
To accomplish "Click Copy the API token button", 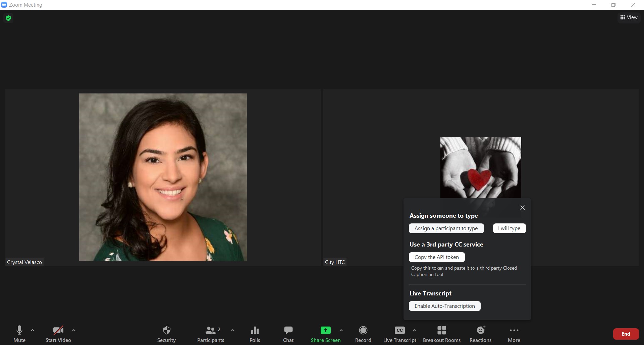I will click(436, 257).
